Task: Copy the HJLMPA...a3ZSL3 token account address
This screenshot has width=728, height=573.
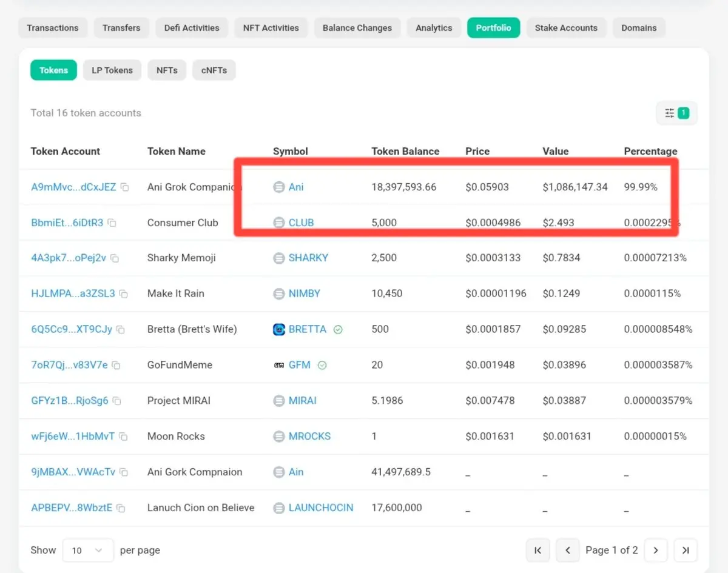Action: pyautogui.click(x=124, y=294)
